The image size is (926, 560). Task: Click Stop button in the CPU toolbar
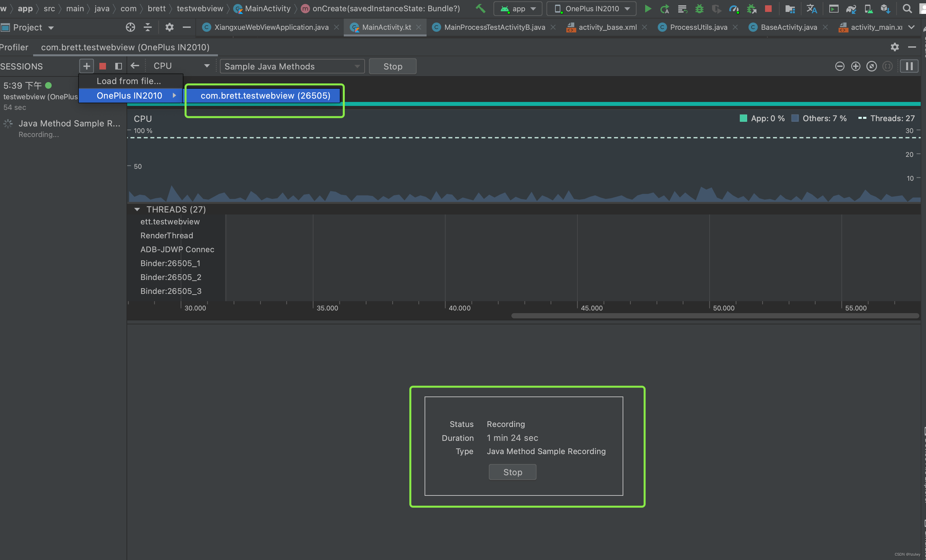[x=392, y=66]
